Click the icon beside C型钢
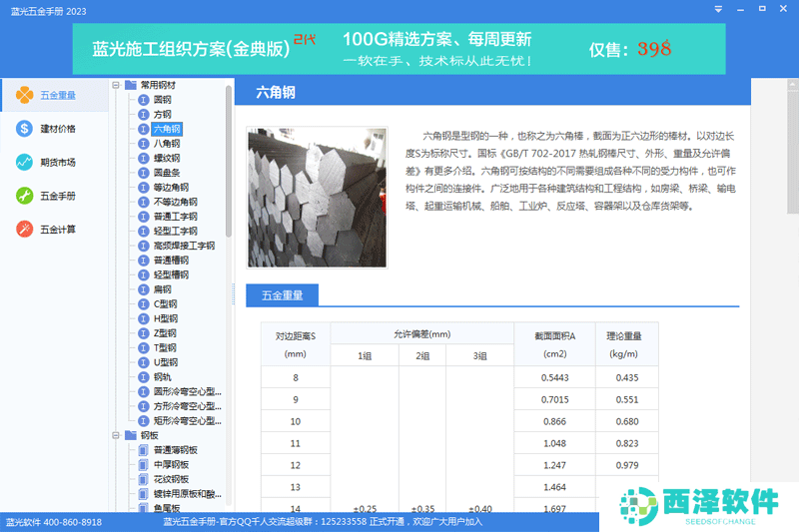799x532 pixels. coord(144,304)
